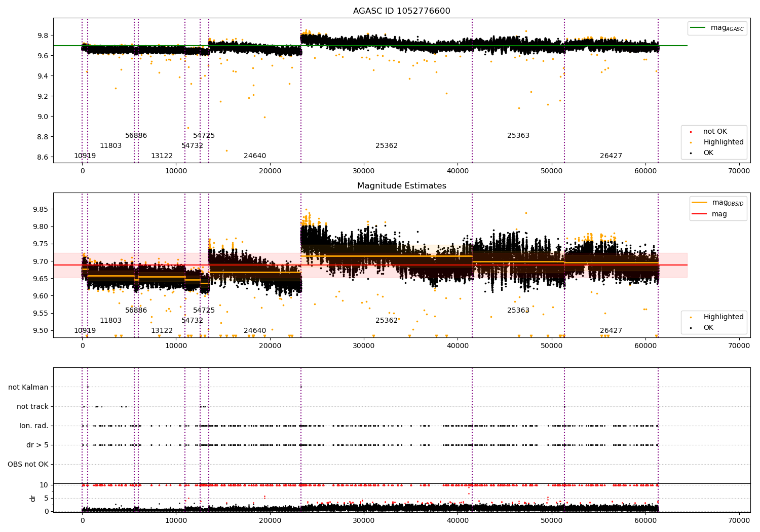Click the 9.75 y-axis tick label
Image resolution: width=760 pixels, height=532 pixels.
(40, 244)
